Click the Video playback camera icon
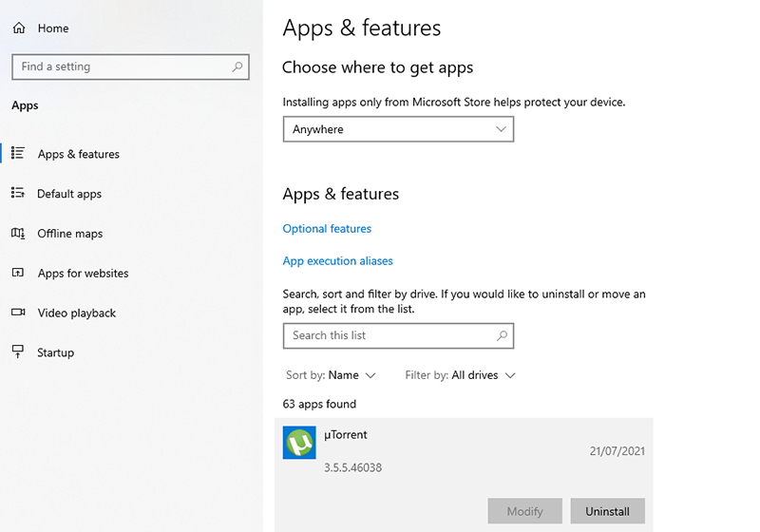 18,313
